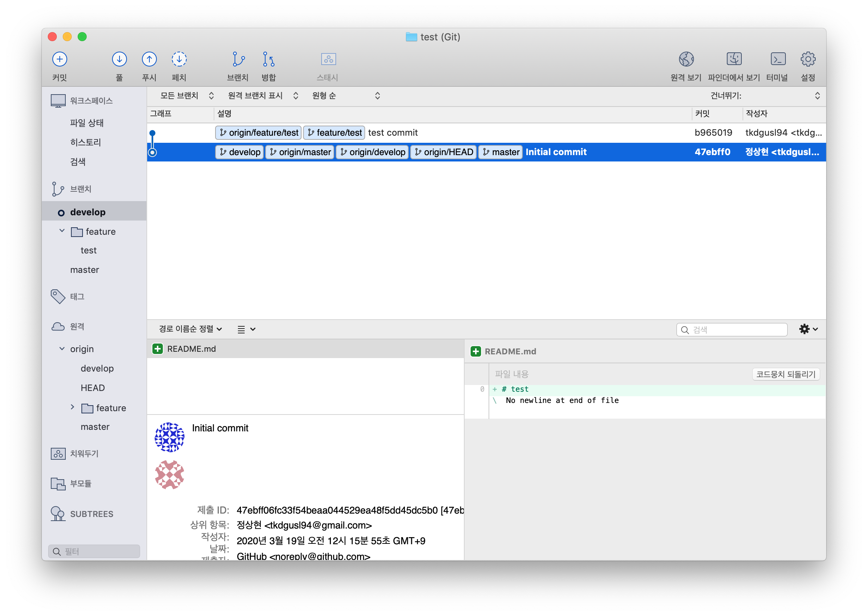Open the Branch (브랜치) toolbar tool

238,59
